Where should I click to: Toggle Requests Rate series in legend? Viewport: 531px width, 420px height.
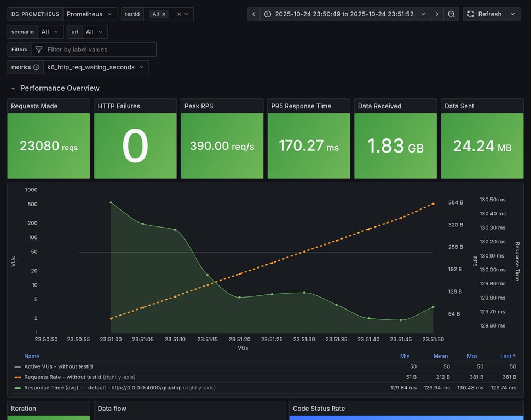coord(62,377)
